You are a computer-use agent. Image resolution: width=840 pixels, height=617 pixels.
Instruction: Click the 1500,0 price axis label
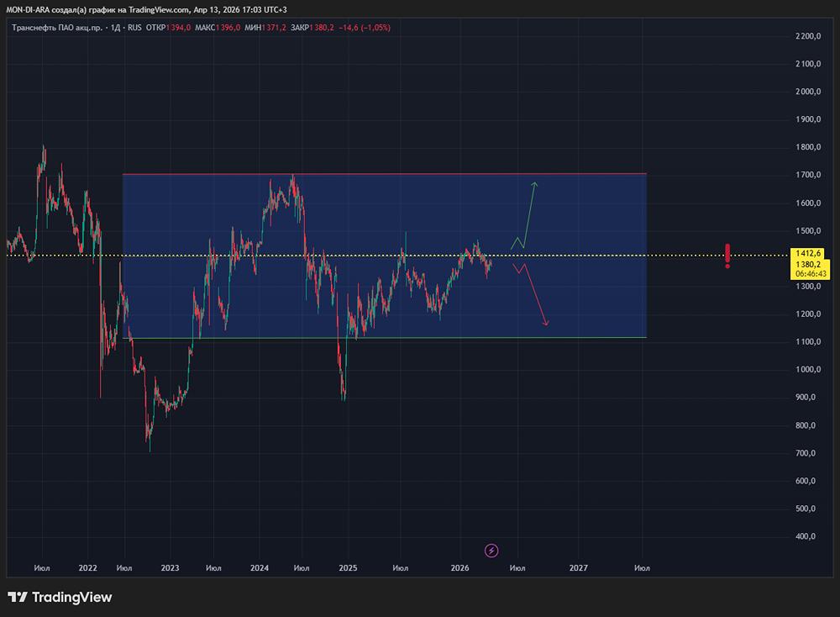(808, 231)
